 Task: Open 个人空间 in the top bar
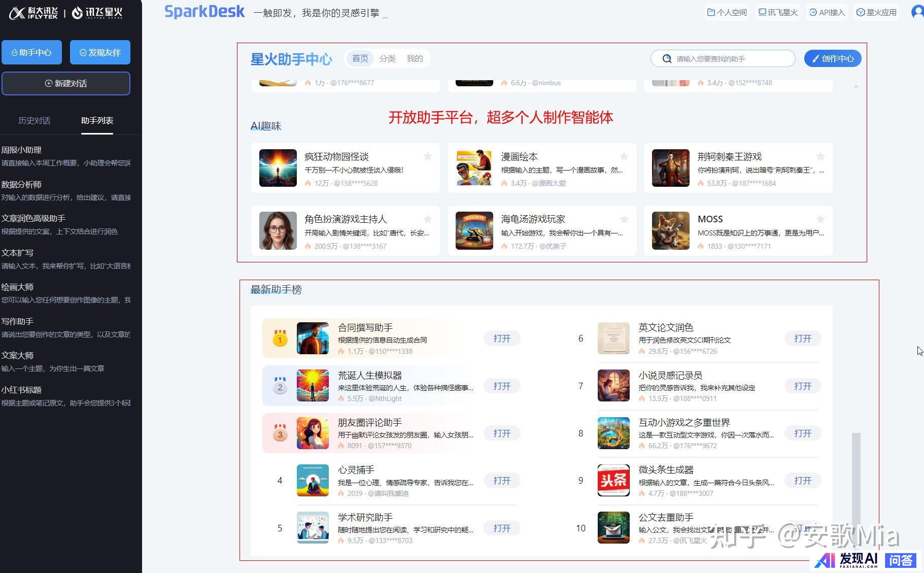[x=727, y=12]
